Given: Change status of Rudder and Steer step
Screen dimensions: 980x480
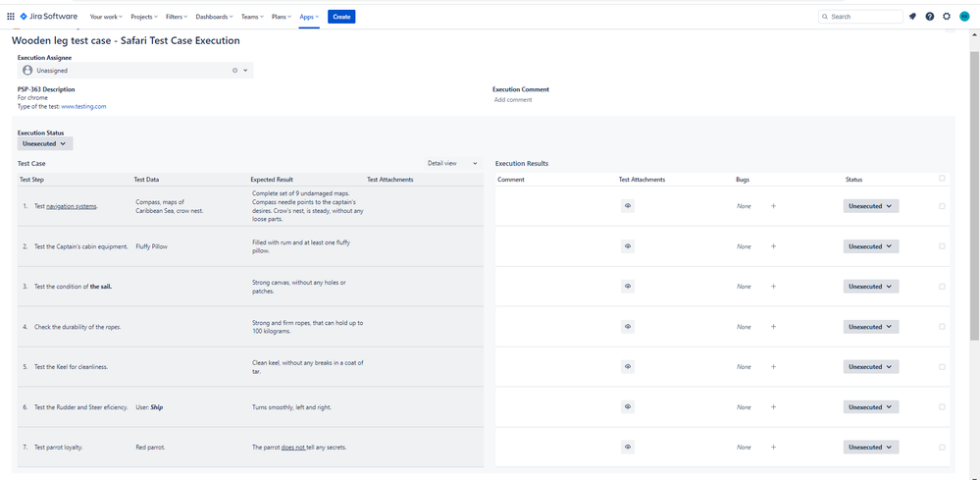Looking at the screenshot, I should click(x=871, y=407).
